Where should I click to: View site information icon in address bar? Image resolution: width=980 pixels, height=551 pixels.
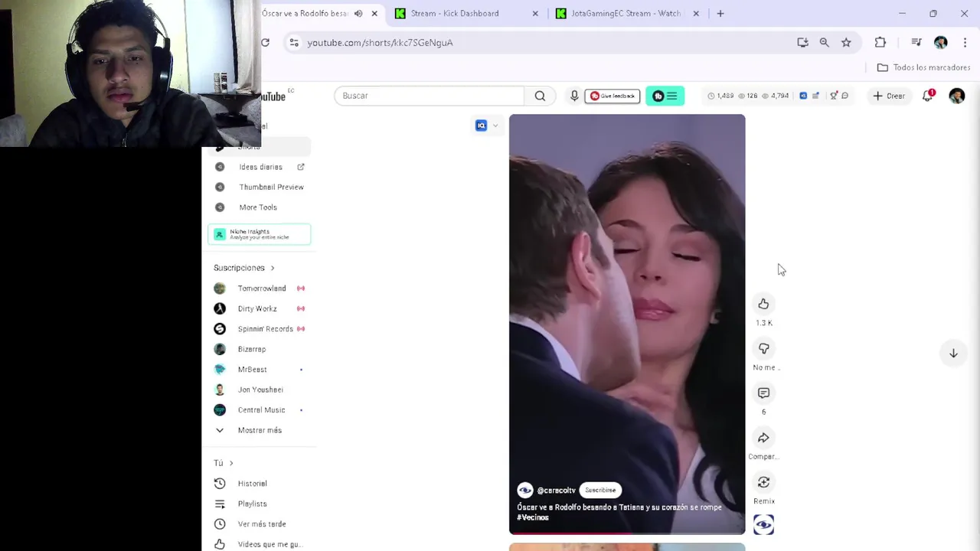click(294, 43)
